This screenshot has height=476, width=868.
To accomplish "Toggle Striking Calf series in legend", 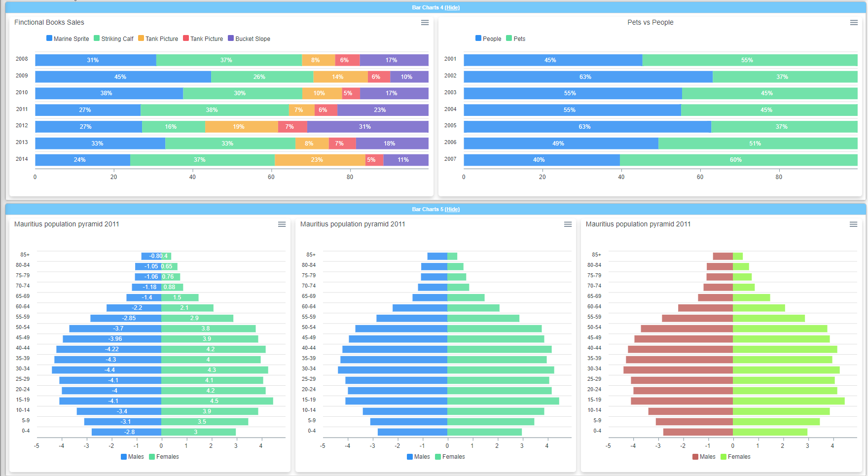I will pyautogui.click(x=113, y=38).
